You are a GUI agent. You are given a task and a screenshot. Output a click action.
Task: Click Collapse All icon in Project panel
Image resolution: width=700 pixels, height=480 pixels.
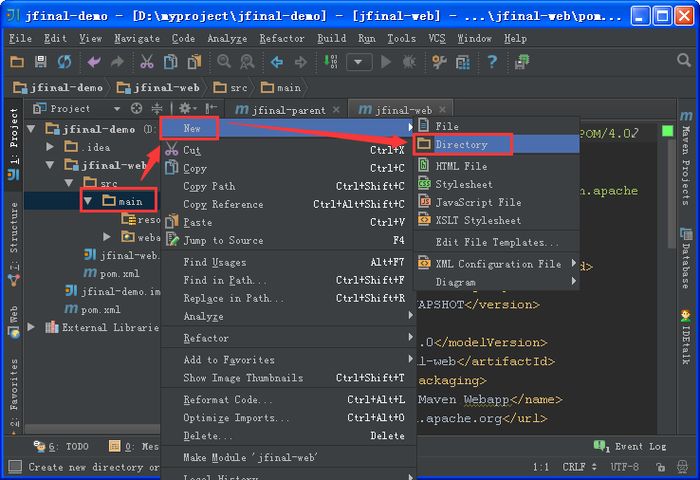(157, 108)
